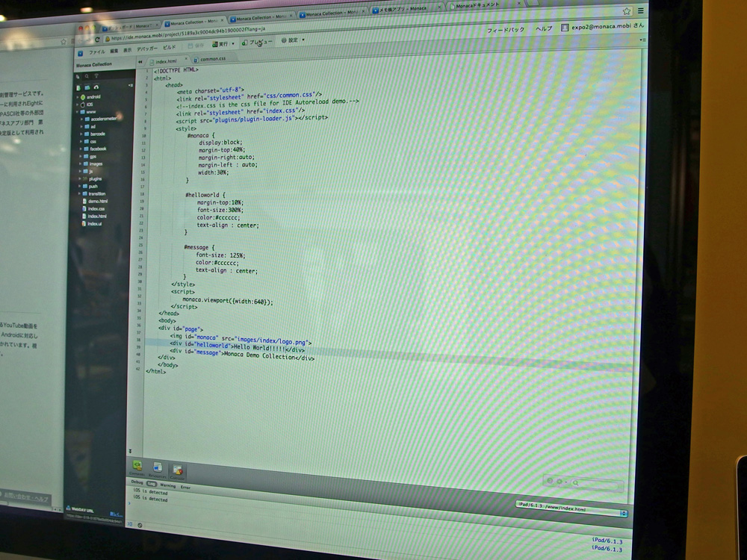Open demo.html in the file tree
Viewport: 747px width, 560px height.
pos(97,202)
